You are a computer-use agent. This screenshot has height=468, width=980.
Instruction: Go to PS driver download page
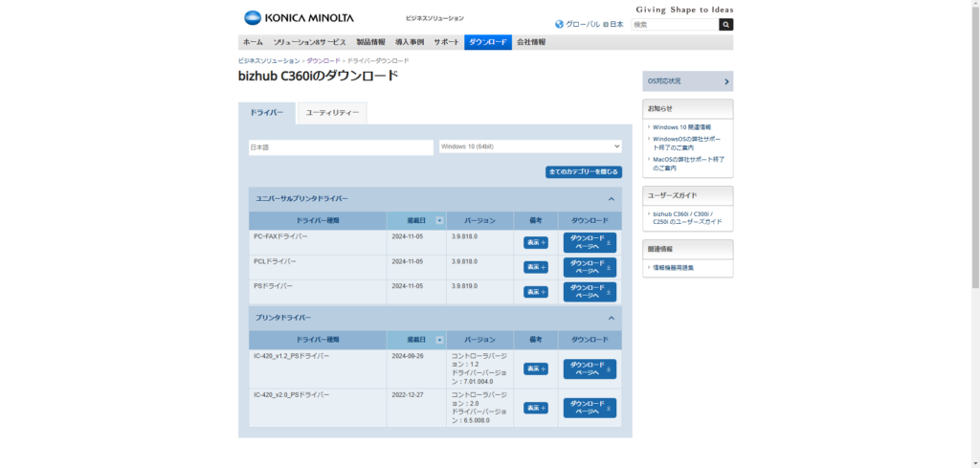tap(589, 292)
